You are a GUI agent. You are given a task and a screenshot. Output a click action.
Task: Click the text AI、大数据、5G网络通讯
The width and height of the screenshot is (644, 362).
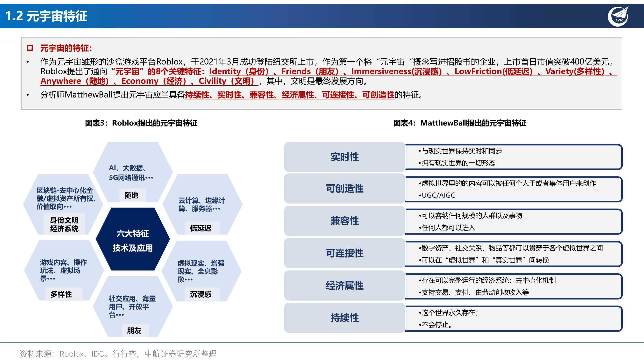131,173
